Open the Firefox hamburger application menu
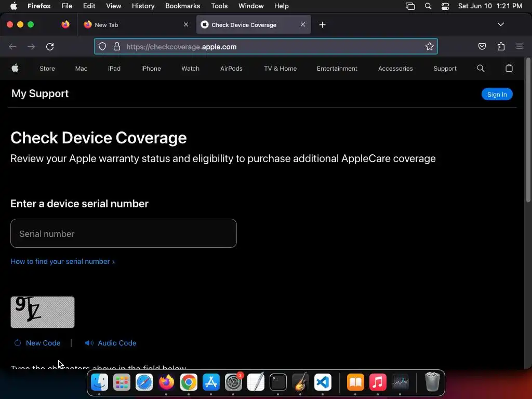Screen dimensions: 532x399 [520, 46]
